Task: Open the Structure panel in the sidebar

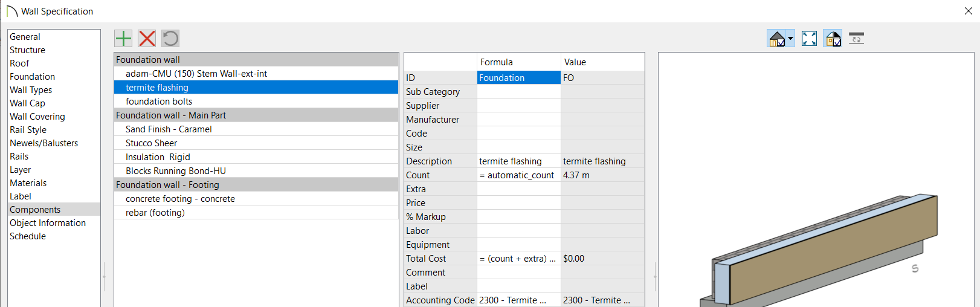Action: pyautogui.click(x=27, y=50)
